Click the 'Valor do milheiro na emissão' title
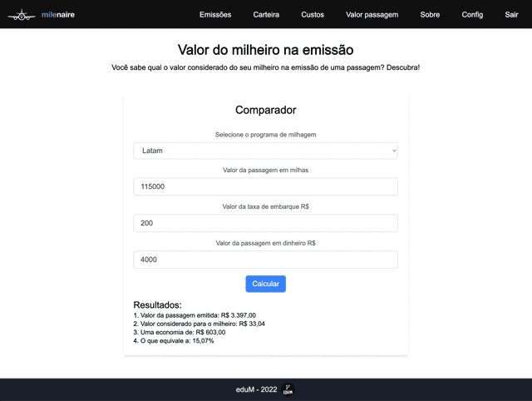This screenshot has height=401, width=532. [266, 50]
